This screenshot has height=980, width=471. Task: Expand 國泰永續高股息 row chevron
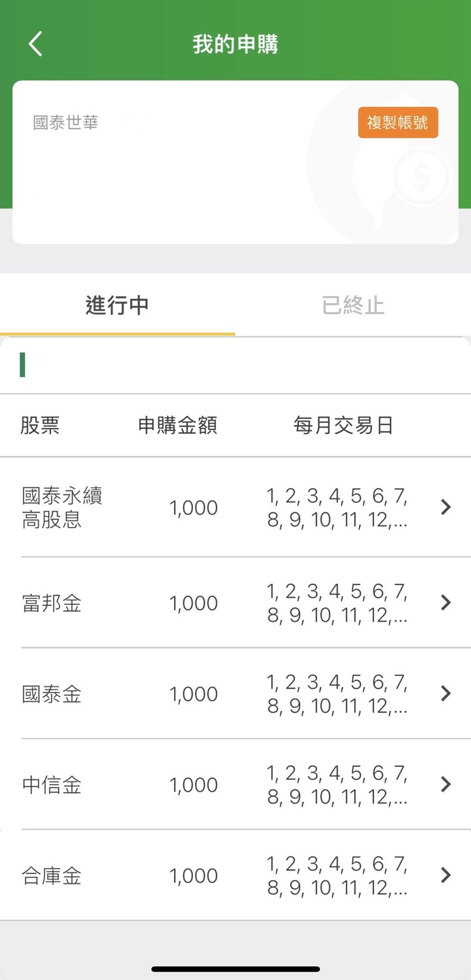(x=446, y=507)
